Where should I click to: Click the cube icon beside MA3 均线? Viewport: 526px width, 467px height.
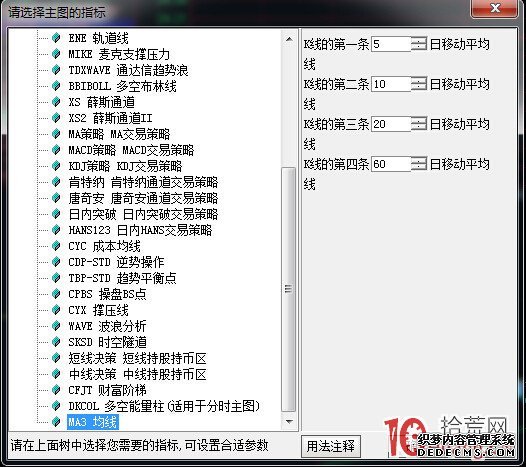point(56,422)
